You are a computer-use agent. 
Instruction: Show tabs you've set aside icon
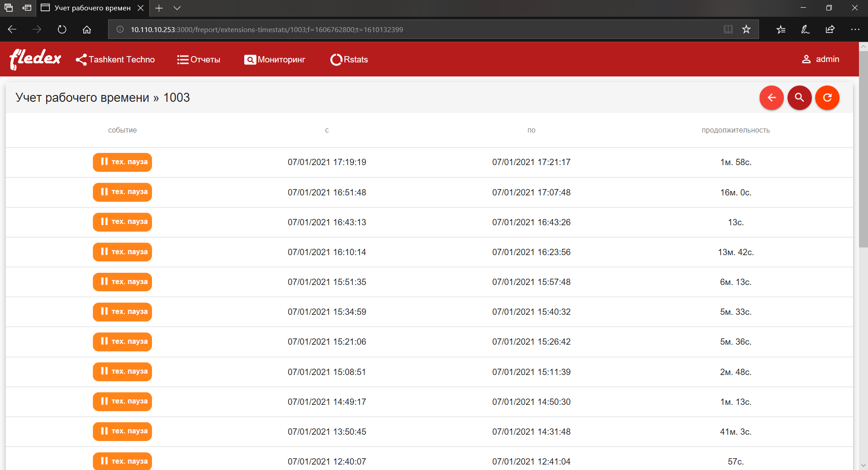(9, 8)
